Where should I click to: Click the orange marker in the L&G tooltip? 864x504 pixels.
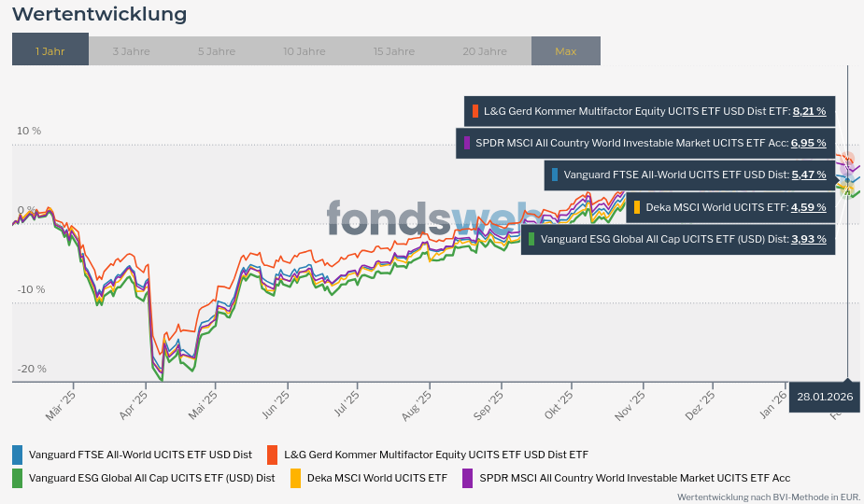click(x=475, y=111)
